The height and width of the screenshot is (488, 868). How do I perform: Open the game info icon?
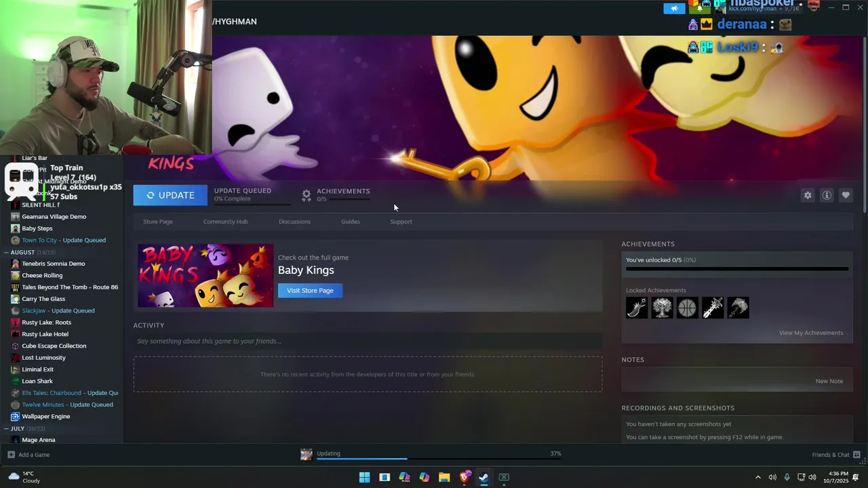click(x=827, y=195)
